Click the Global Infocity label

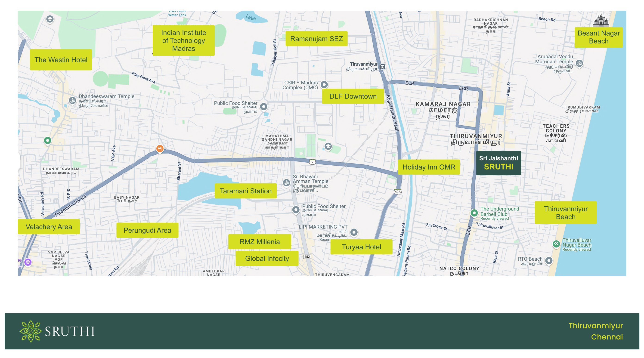click(267, 258)
